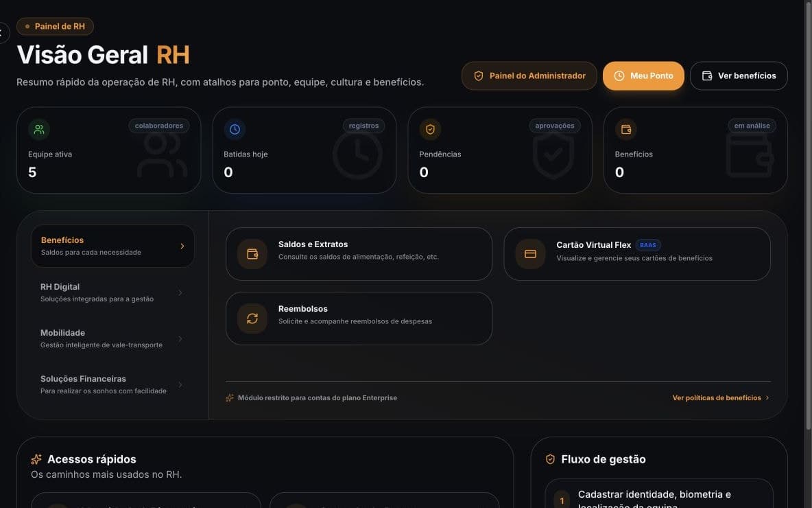Click the Equipe ativa value 5
This screenshot has width=812, height=508.
32,172
